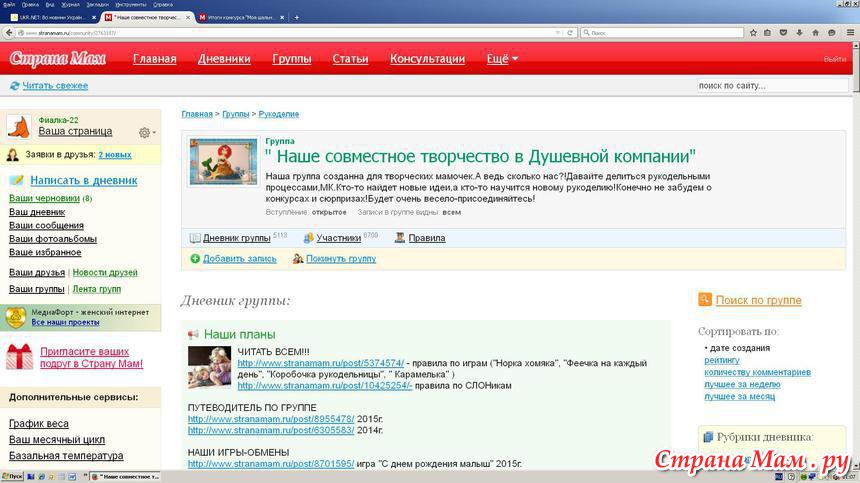Open the График веса service link
Screen dimensions: 860x483
39,424
